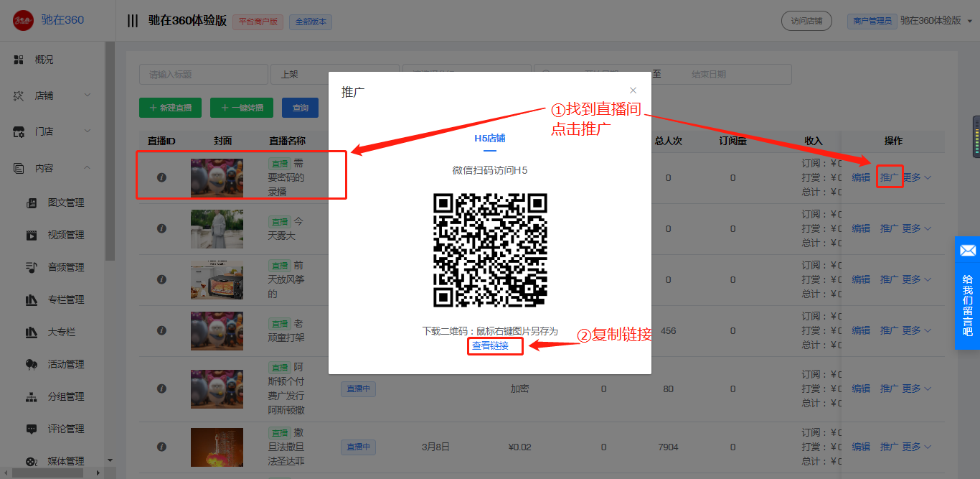Viewport: 980px width, 479px height.
Task: Click the sidebar vertical scrollbar
Action: coord(110,151)
